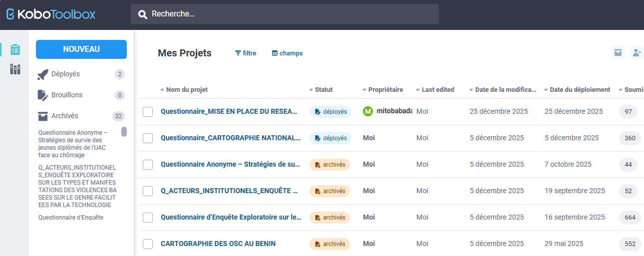Open the filtre options
This screenshot has height=256, width=644.
click(246, 53)
